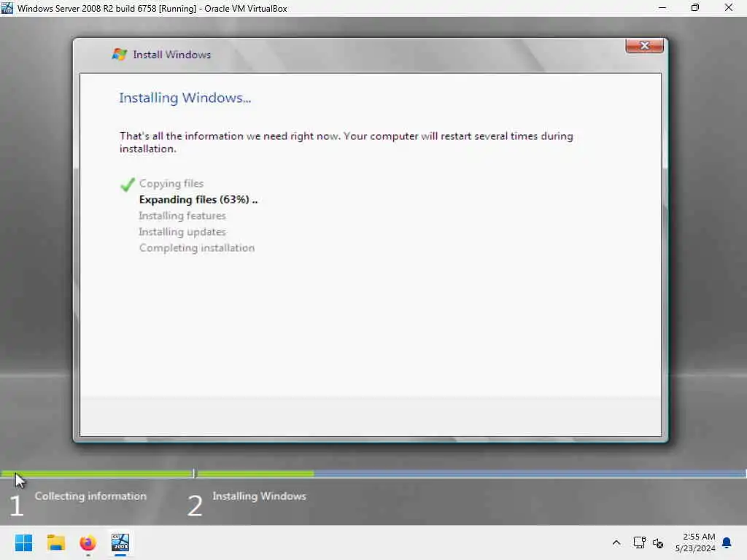Open the Windows Start menu

click(x=23, y=542)
